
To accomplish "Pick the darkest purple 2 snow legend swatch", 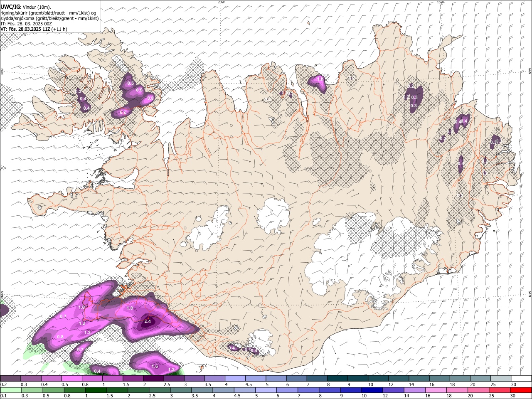I will point(153,379).
